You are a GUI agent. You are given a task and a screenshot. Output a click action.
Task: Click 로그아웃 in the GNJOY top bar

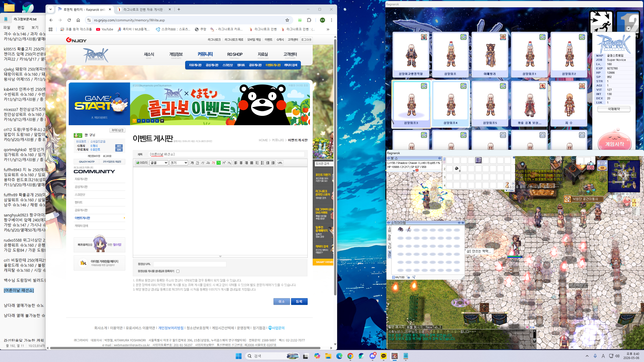click(306, 40)
